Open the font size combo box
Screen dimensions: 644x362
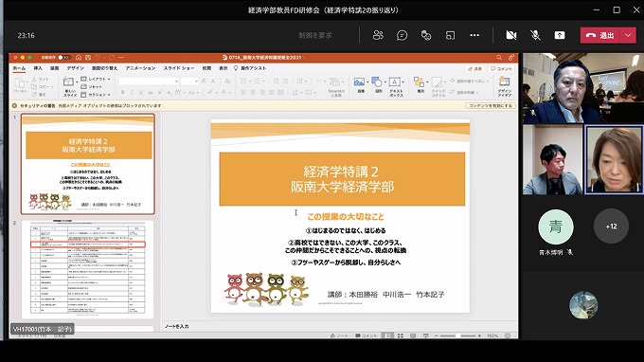189,81
